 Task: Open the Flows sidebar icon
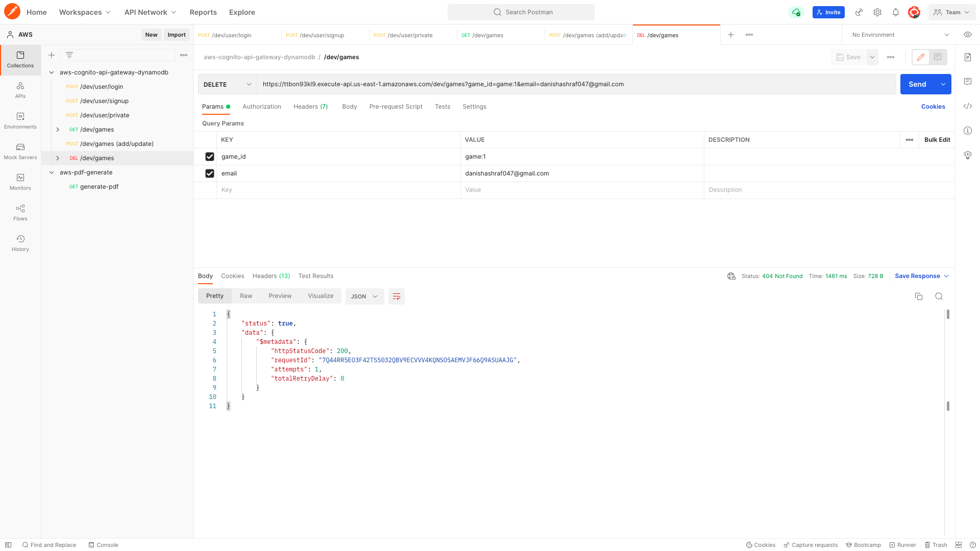pos(20,212)
